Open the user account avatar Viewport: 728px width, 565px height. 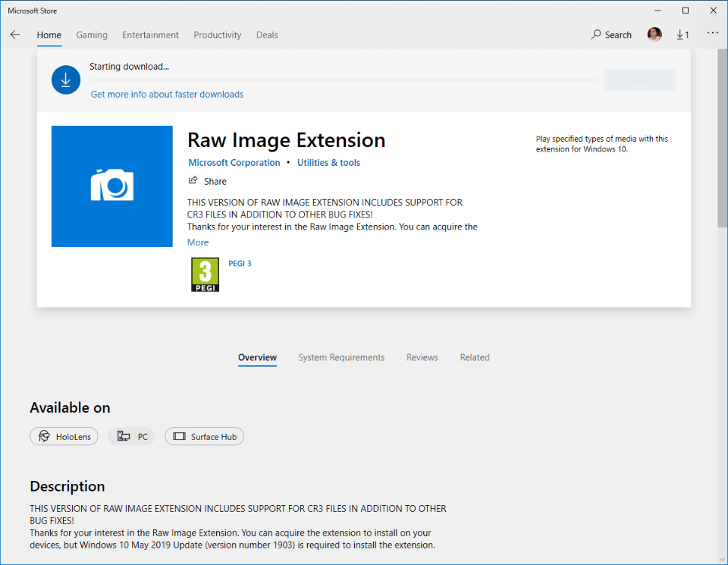pyautogui.click(x=654, y=35)
